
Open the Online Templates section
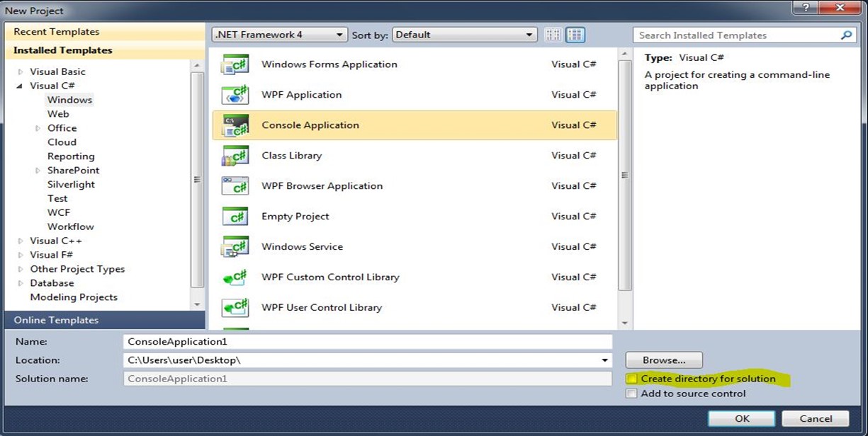pos(105,320)
